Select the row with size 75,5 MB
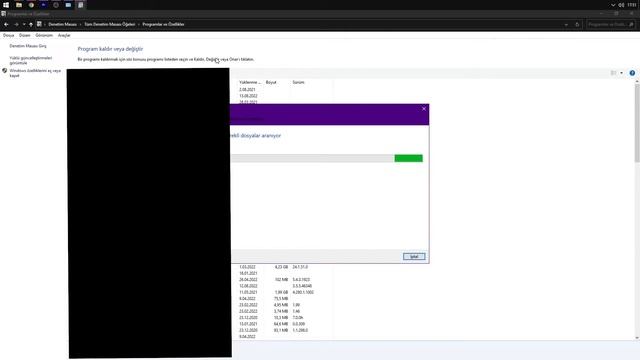 point(282,299)
